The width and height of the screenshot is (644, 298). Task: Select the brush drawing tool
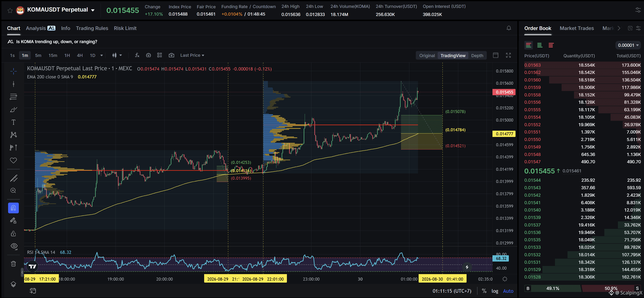[x=14, y=109]
